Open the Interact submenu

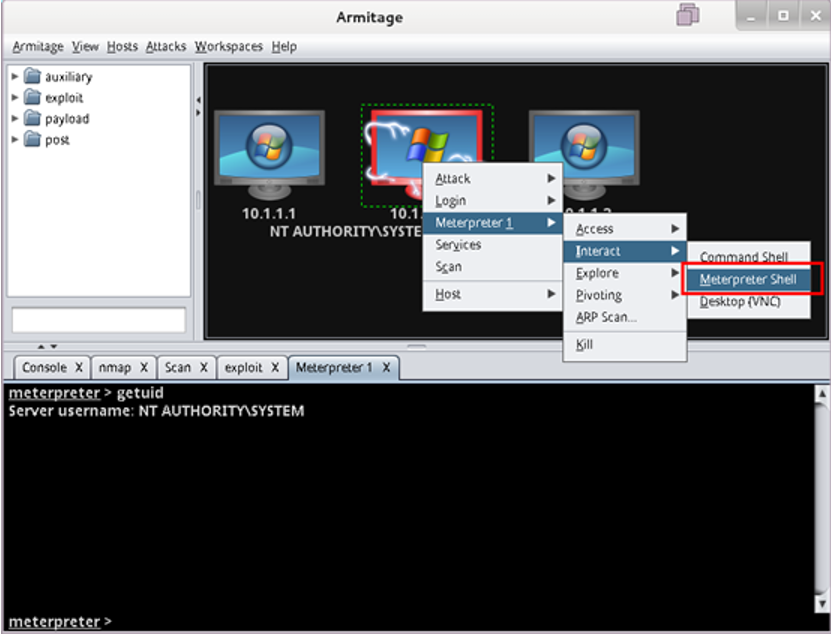point(625,251)
